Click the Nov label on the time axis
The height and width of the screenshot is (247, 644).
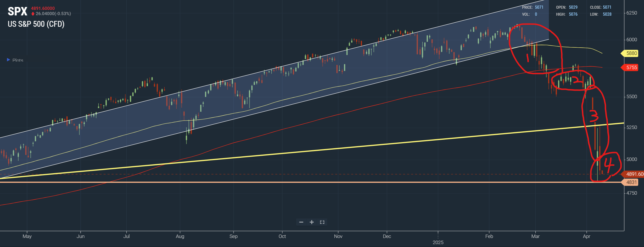[338, 236]
